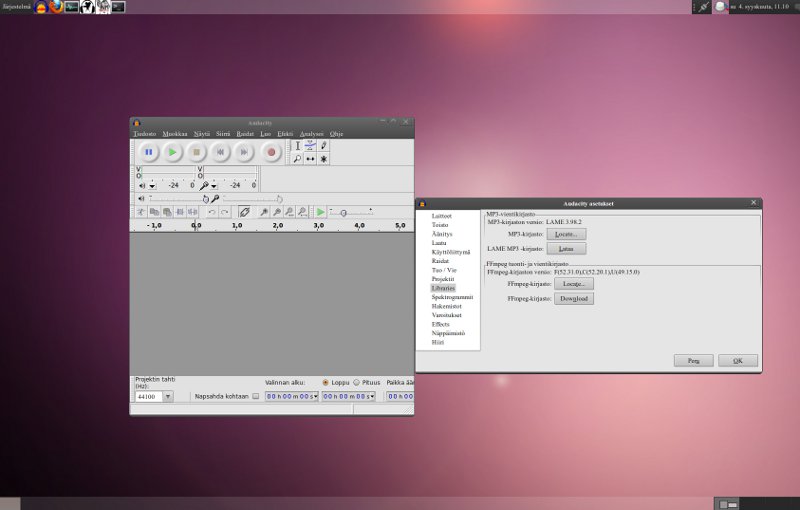This screenshot has height=510, width=800.
Task: Open the input meter dropdown arrow
Action: (x=214, y=186)
